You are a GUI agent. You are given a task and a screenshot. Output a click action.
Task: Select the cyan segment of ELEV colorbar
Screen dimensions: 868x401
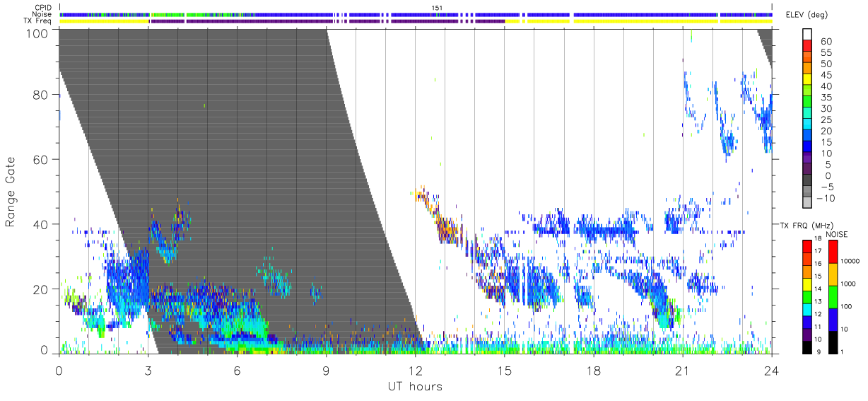pos(807,124)
